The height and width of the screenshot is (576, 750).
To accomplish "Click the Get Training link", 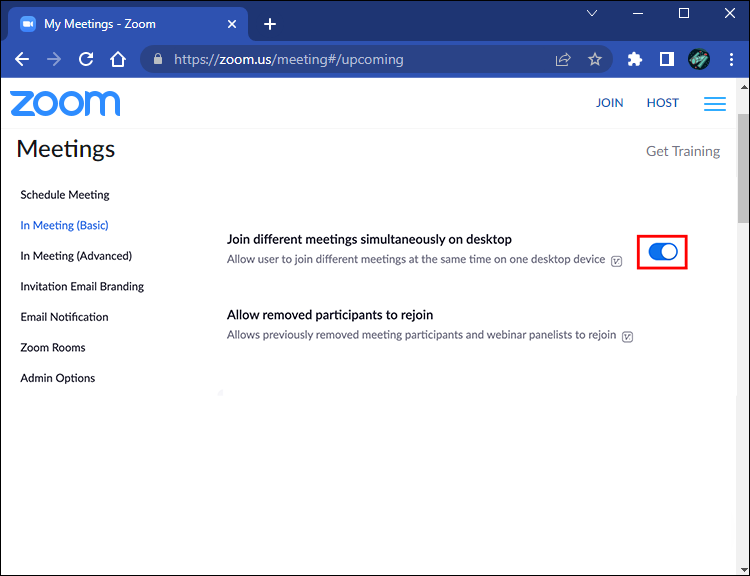I will coord(683,151).
